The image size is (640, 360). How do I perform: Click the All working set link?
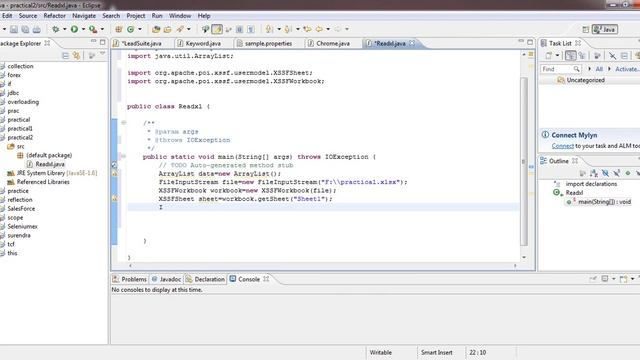599,69
